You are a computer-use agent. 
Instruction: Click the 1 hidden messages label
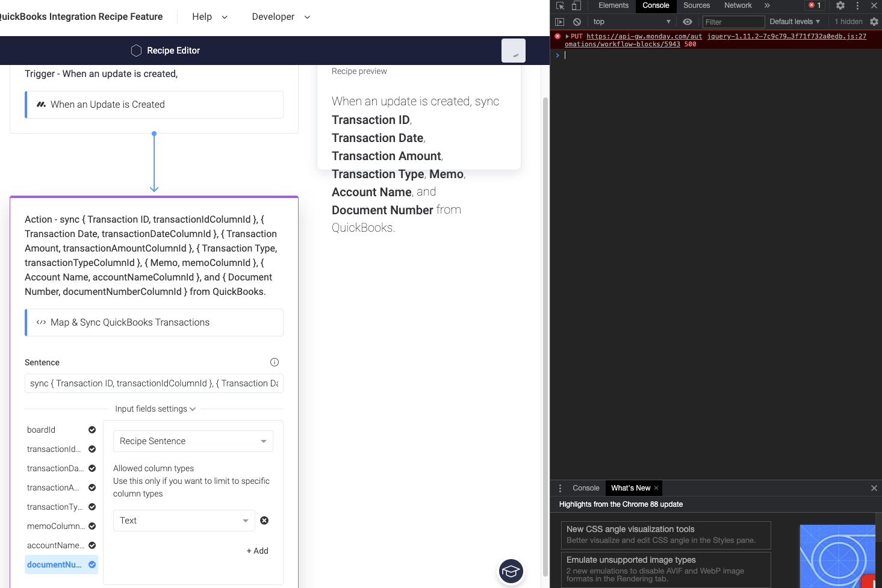[x=848, y=22]
